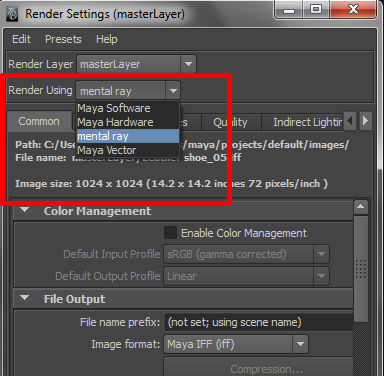The height and width of the screenshot is (376, 384).
Task: Click the scrollbar up arrow
Action: pyautogui.click(x=360, y=207)
